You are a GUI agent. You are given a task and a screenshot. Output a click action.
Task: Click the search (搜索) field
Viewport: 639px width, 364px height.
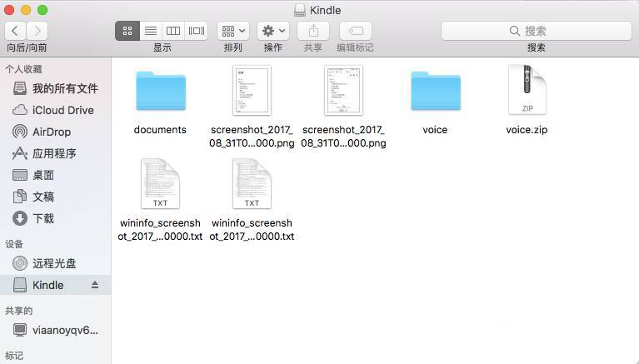click(x=535, y=31)
